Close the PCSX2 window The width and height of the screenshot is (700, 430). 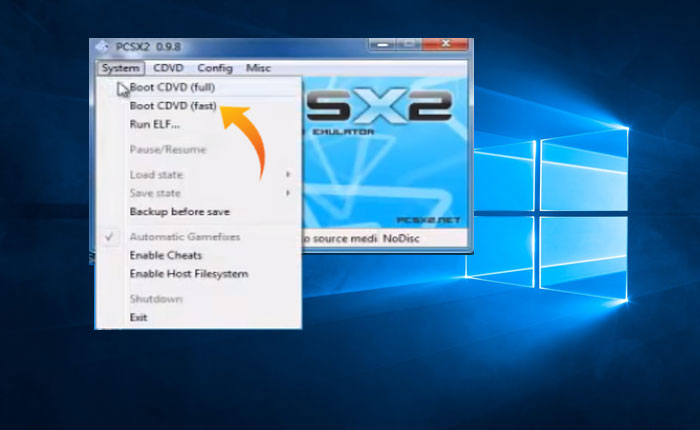click(445, 44)
